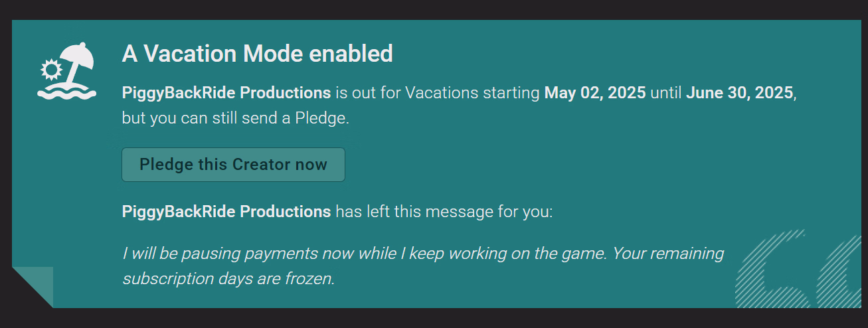
Task: Click the "May 02, 2025" start date
Action: coord(594,92)
